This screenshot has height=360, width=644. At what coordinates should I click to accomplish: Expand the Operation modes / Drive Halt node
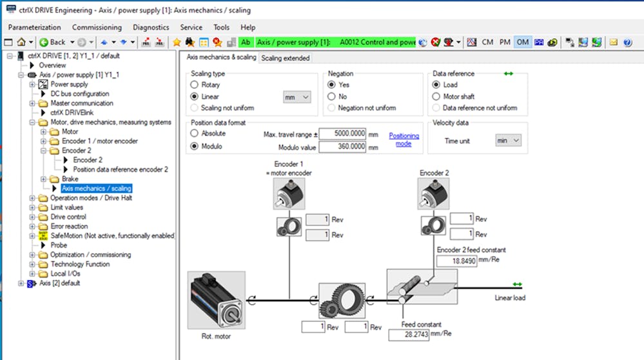coord(32,197)
